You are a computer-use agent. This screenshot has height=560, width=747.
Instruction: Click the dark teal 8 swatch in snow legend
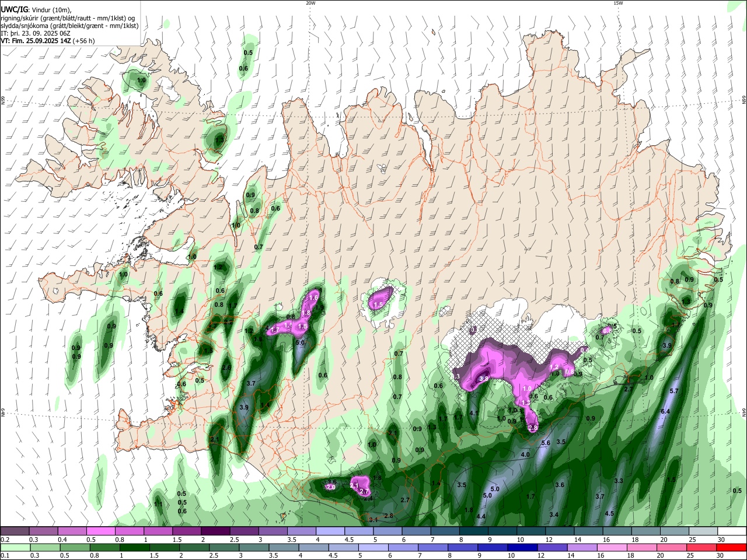click(x=473, y=531)
